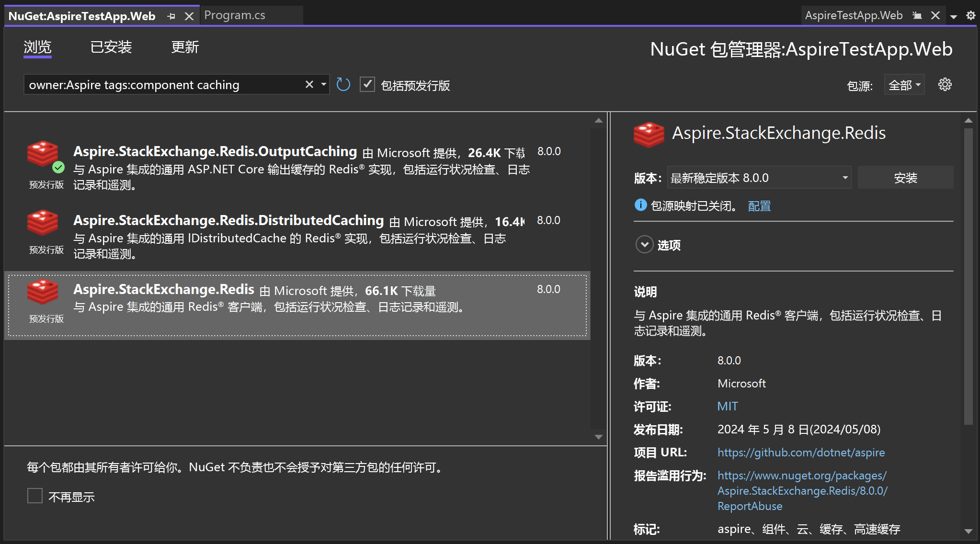Select Aspire.StackExchange.Redis.DistributedCaching package icon
Image resolution: width=980 pixels, height=544 pixels.
pyautogui.click(x=43, y=222)
